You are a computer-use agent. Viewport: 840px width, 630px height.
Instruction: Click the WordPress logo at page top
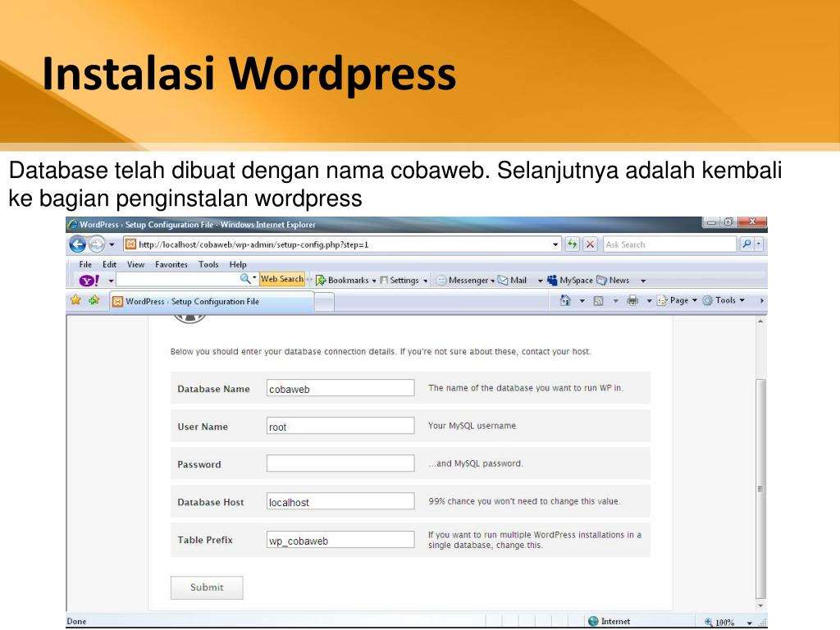coord(189,319)
